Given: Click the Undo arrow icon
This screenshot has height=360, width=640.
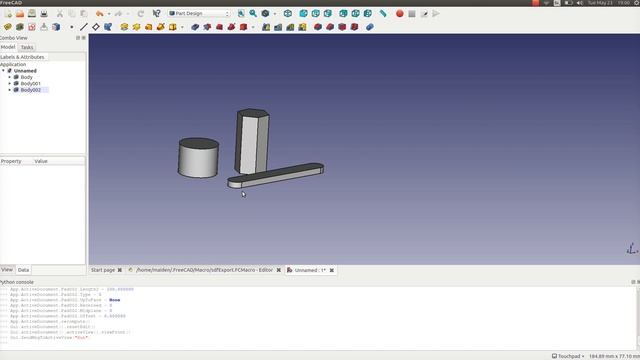Looking at the screenshot, I should click(x=100, y=13).
